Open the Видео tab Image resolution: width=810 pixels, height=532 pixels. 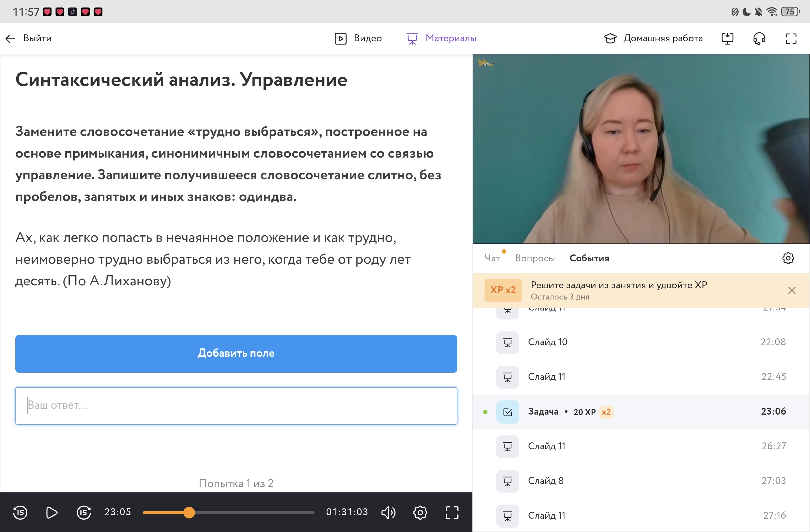[x=358, y=38]
